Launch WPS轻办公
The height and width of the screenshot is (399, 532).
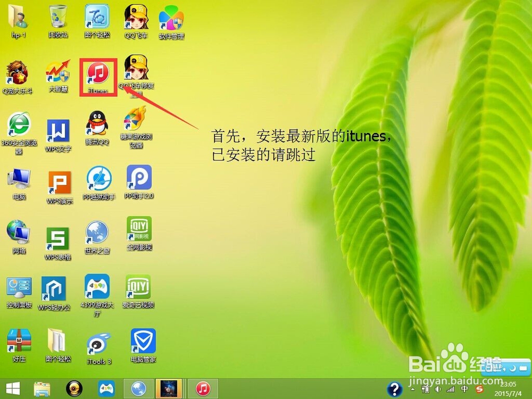(54, 294)
